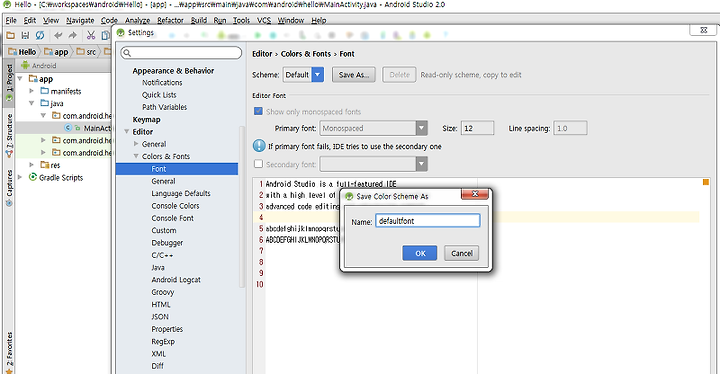Click the Save As... button
The width and height of the screenshot is (720, 374).
[354, 74]
